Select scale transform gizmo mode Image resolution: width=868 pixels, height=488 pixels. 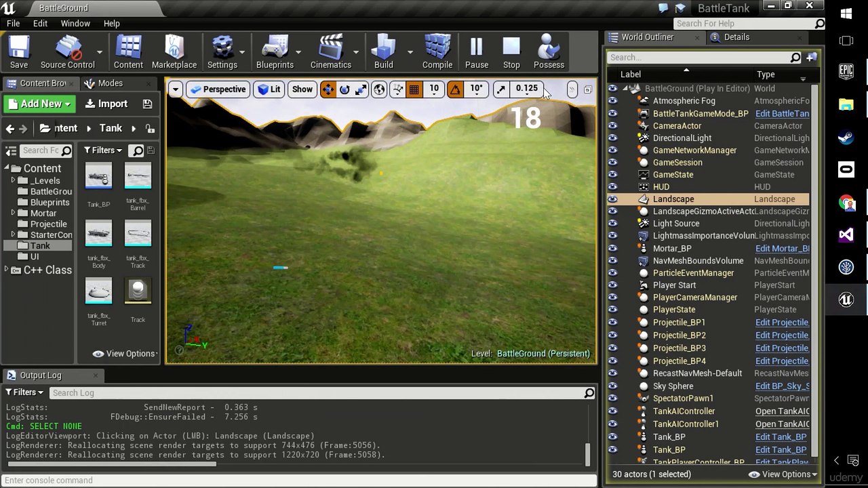[361, 89]
